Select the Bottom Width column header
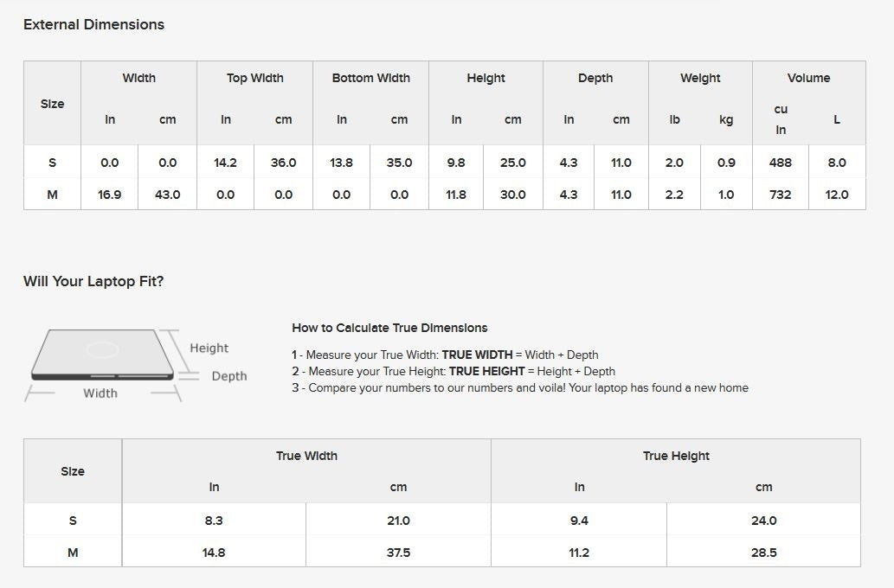This screenshot has width=894, height=588. click(x=370, y=78)
